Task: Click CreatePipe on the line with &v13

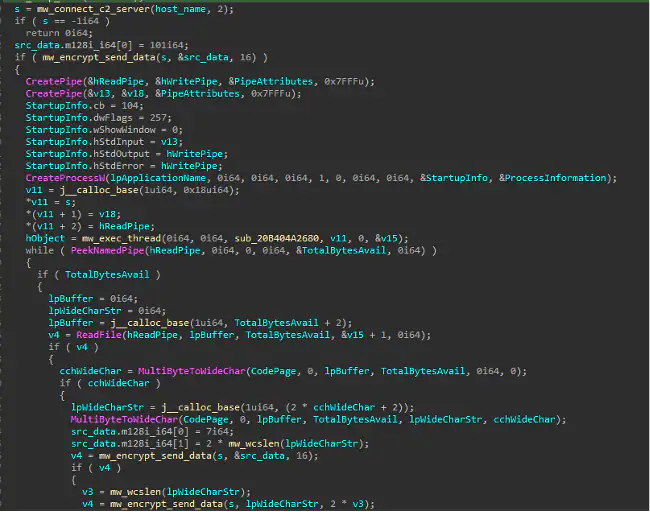Action: 54,93
